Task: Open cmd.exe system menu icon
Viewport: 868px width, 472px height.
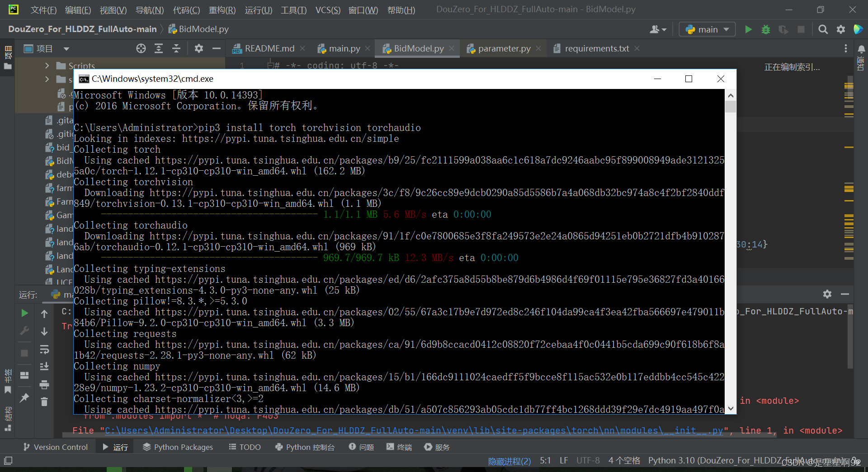Action: click(x=84, y=79)
